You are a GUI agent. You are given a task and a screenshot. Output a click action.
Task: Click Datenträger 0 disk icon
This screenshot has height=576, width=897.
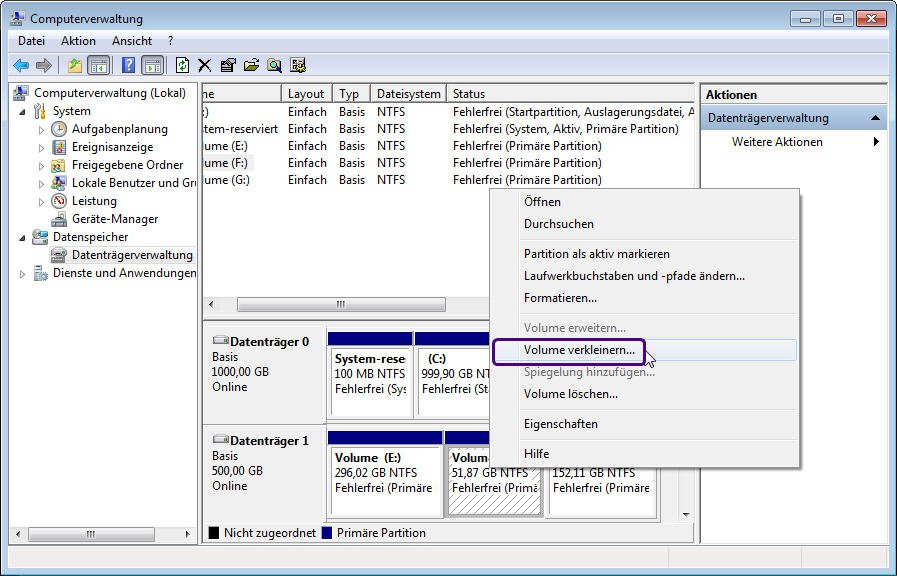coord(220,340)
